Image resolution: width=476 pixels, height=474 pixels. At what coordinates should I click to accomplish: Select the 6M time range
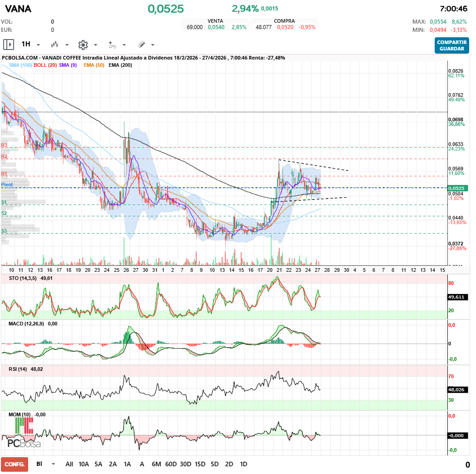coord(156,464)
